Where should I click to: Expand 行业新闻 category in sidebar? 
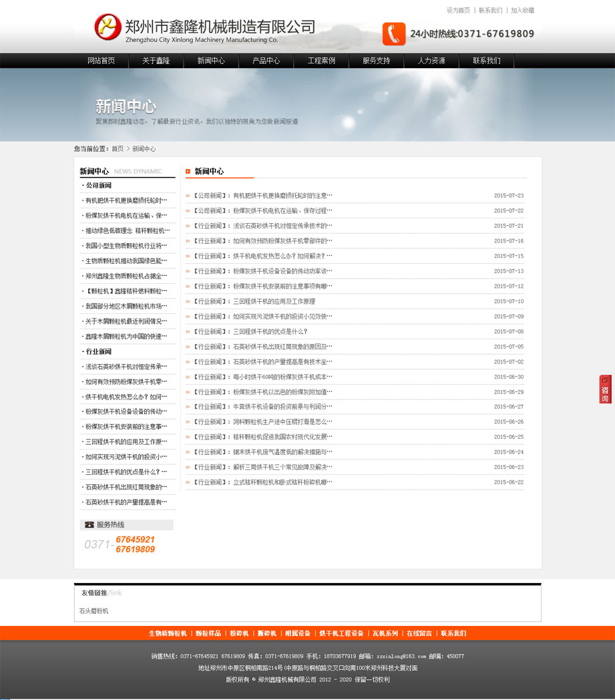click(x=99, y=352)
